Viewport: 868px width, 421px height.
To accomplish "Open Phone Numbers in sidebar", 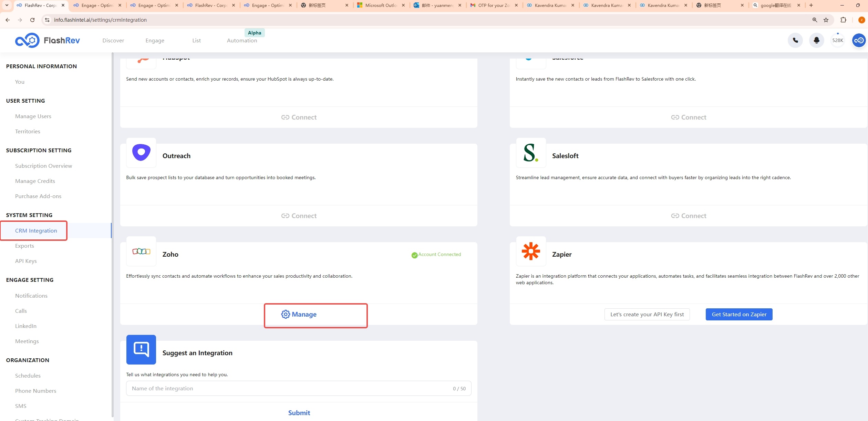I will click(x=35, y=391).
